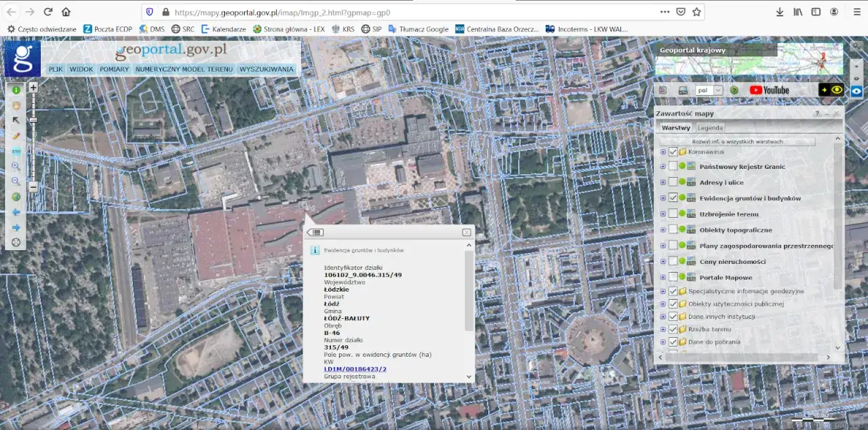Go to previous map view arrow

pyautogui.click(x=16, y=212)
